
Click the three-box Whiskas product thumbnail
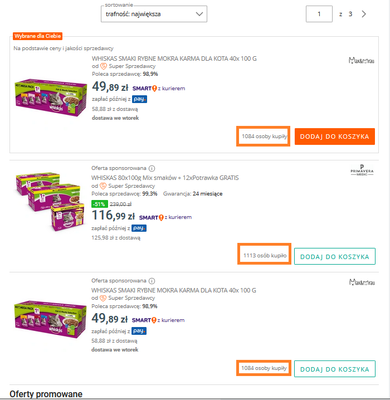pyautogui.click(x=50, y=202)
